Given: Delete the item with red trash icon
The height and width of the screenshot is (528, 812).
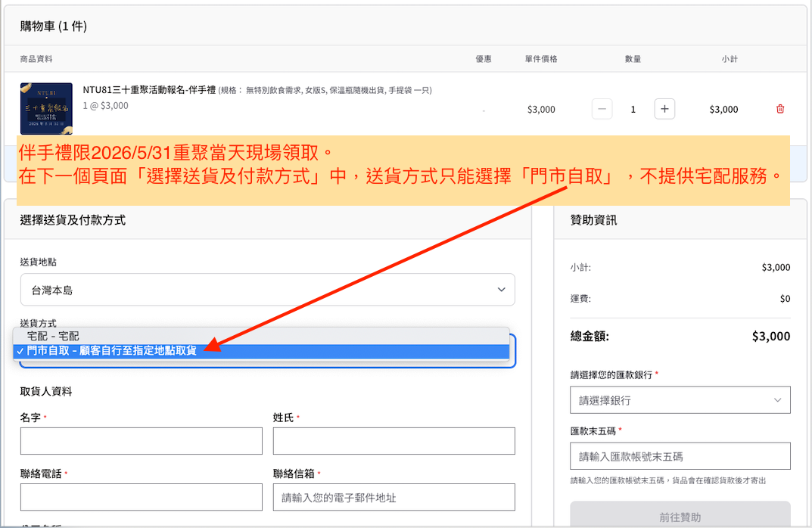Looking at the screenshot, I should (780, 109).
